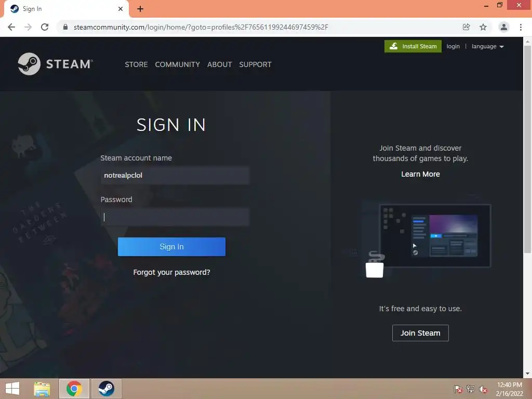Click Forgot your password link
This screenshot has width=532, height=399.
[171, 272]
